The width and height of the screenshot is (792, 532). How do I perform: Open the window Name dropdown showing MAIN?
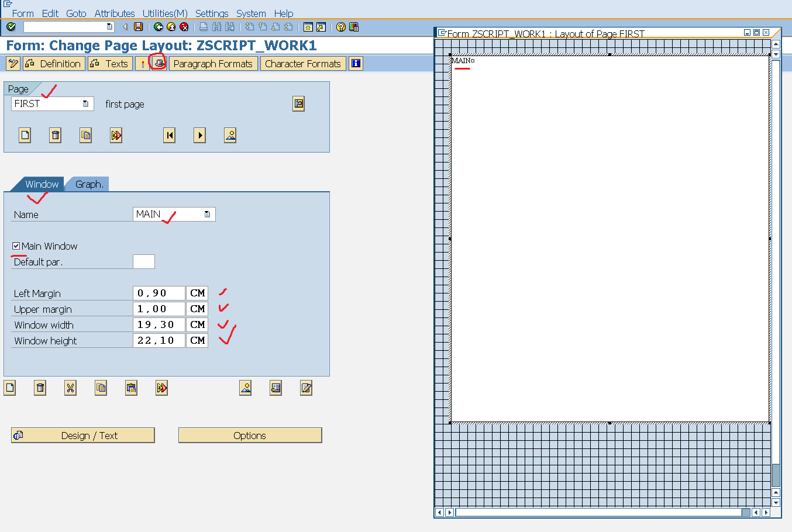[x=207, y=214]
